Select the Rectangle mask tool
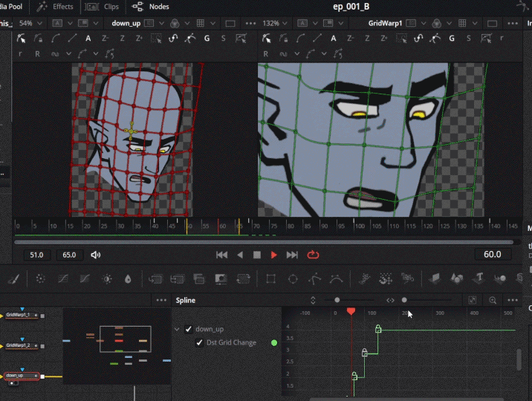 tap(270, 279)
